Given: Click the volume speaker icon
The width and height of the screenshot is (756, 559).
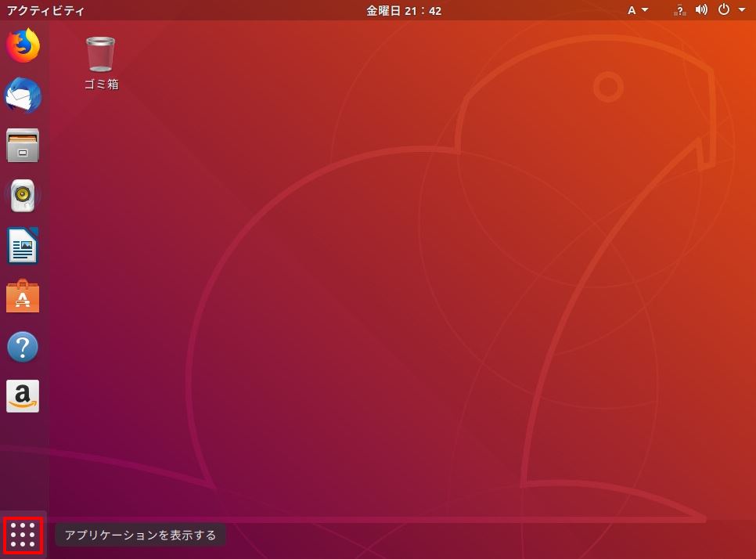Looking at the screenshot, I should [701, 9].
